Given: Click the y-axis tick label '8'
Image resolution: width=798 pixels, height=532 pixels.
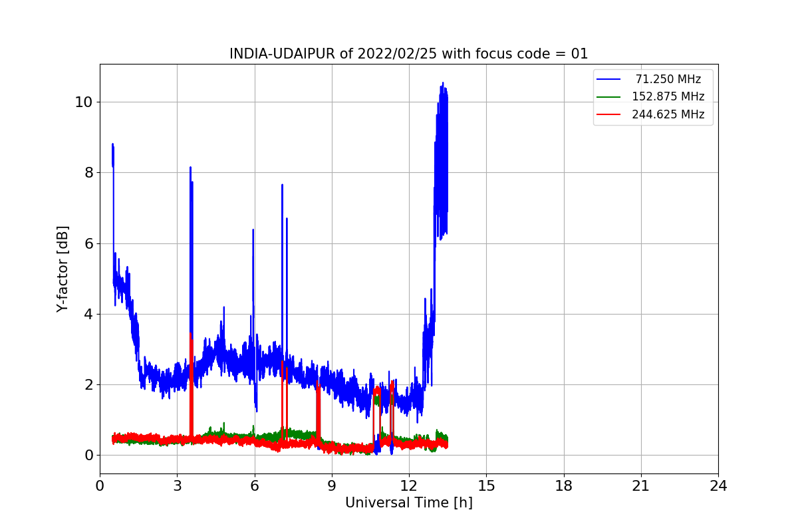Looking at the screenshot, I should 88,173.
